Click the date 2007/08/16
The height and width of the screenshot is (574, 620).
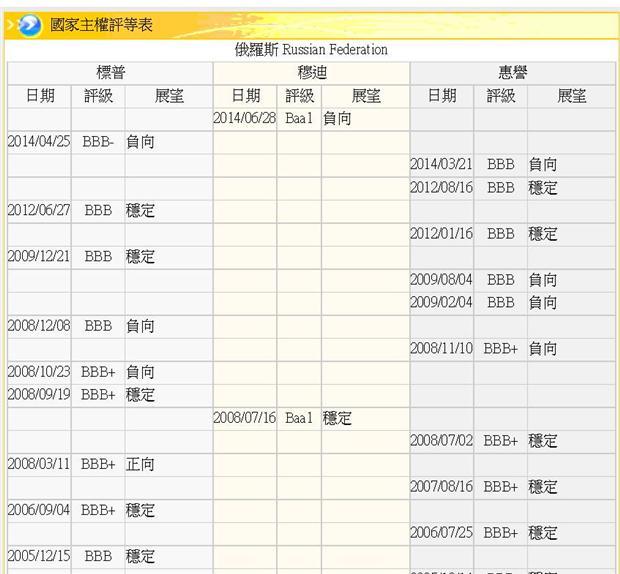441,487
